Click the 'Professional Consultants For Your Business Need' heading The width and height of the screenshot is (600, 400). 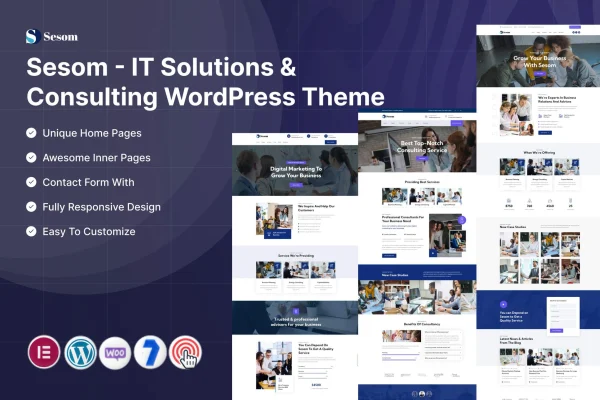(403, 219)
